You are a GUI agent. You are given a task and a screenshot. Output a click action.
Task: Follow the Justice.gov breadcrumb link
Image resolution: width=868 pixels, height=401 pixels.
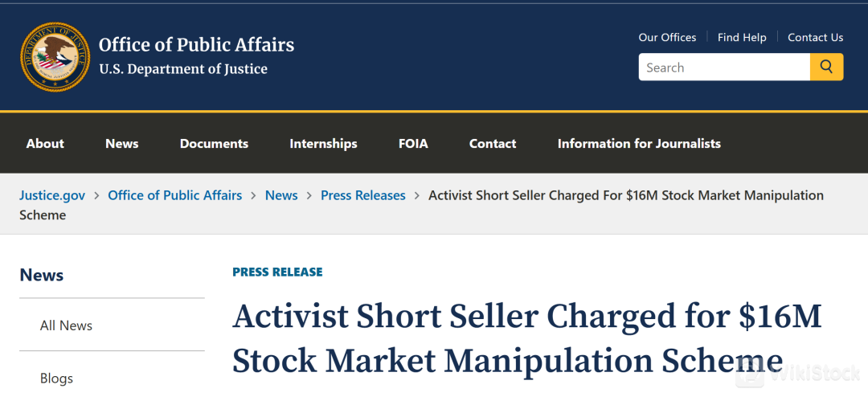52,195
